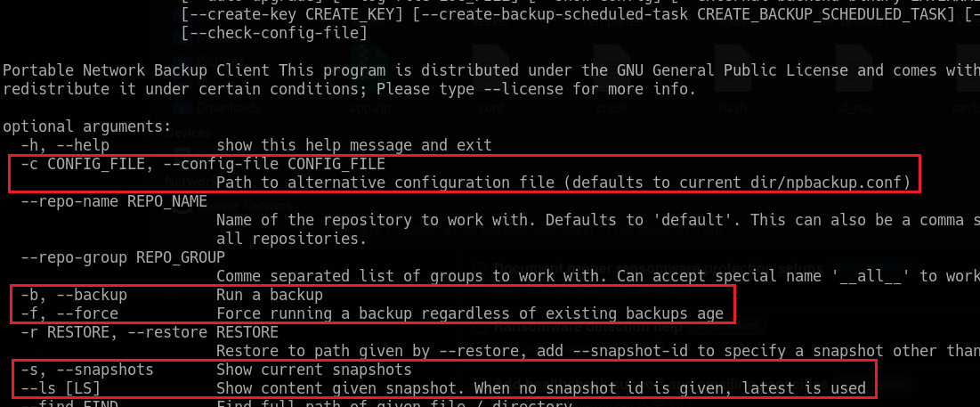Click the -f, --force option text
This screenshot has width=980, height=407.
click(x=69, y=313)
